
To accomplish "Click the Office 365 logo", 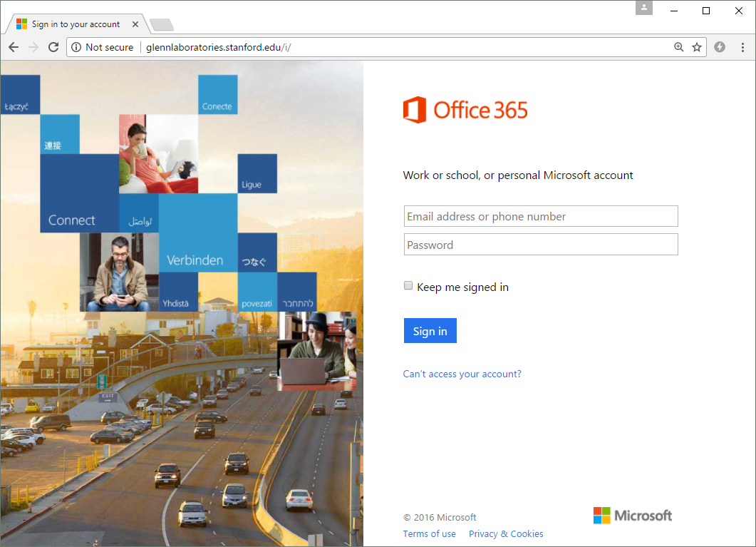I will point(465,110).
